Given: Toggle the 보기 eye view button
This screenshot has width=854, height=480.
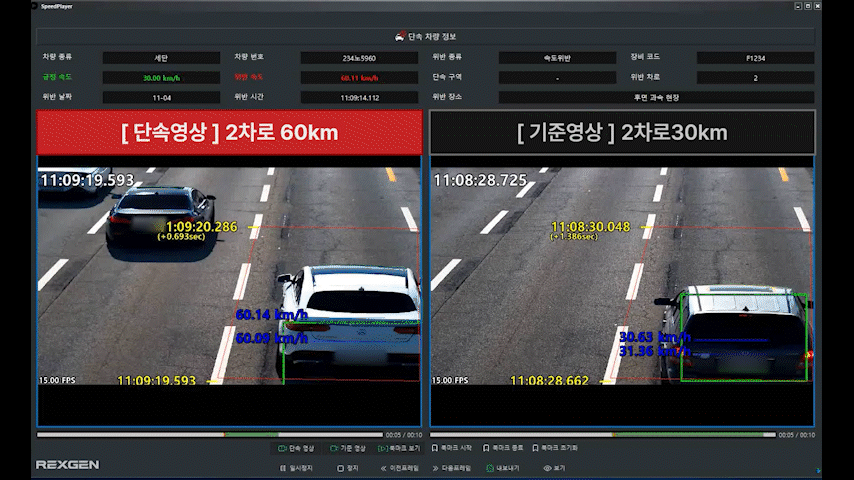Looking at the screenshot, I should [x=554, y=468].
